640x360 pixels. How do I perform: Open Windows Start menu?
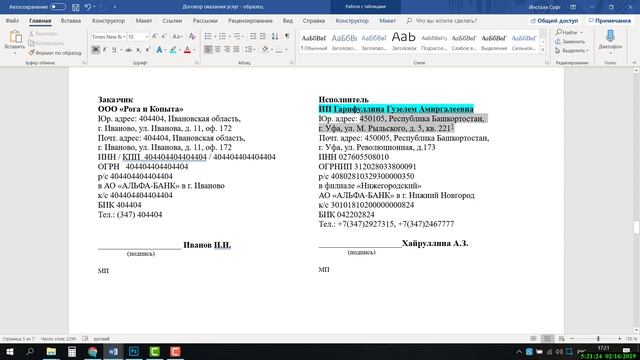click(x=9, y=351)
